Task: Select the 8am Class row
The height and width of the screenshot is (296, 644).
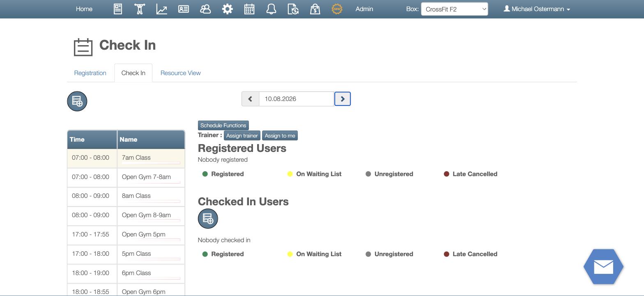Action: [x=126, y=197]
